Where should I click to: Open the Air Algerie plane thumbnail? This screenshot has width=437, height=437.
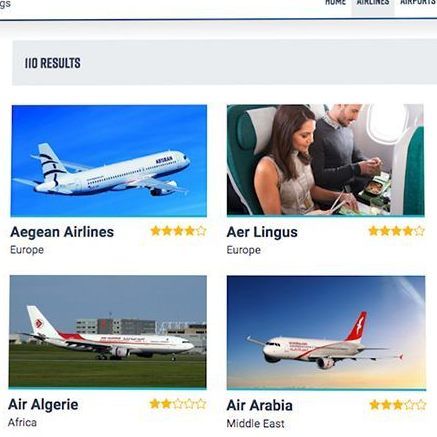click(108, 332)
